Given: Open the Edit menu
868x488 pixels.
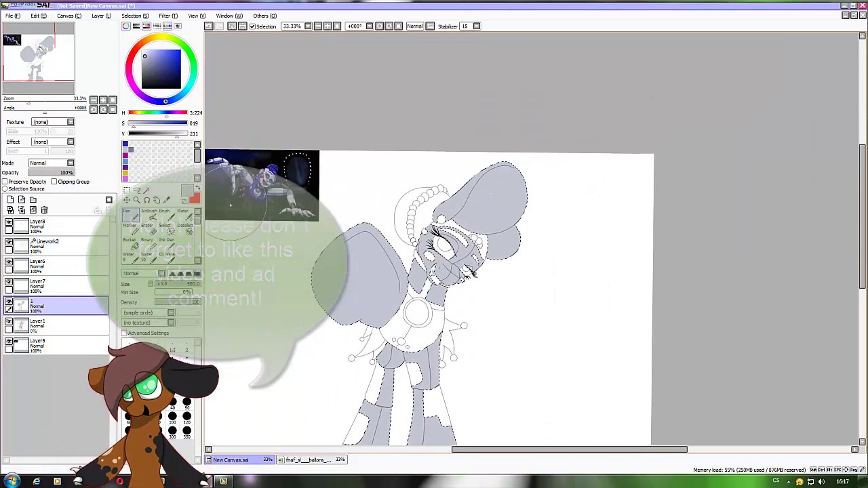Looking at the screenshot, I should pyautogui.click(x=39, y=16).
